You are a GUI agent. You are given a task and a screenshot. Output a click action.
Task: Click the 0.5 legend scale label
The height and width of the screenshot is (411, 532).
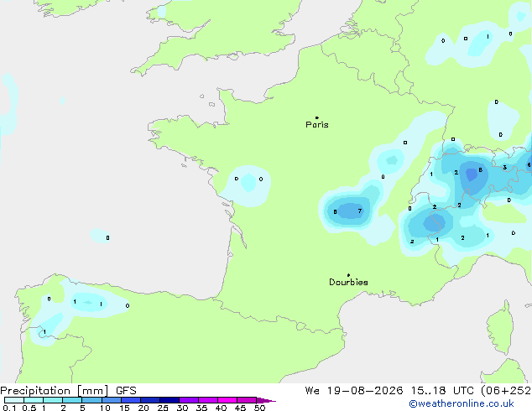click(29, 408)
